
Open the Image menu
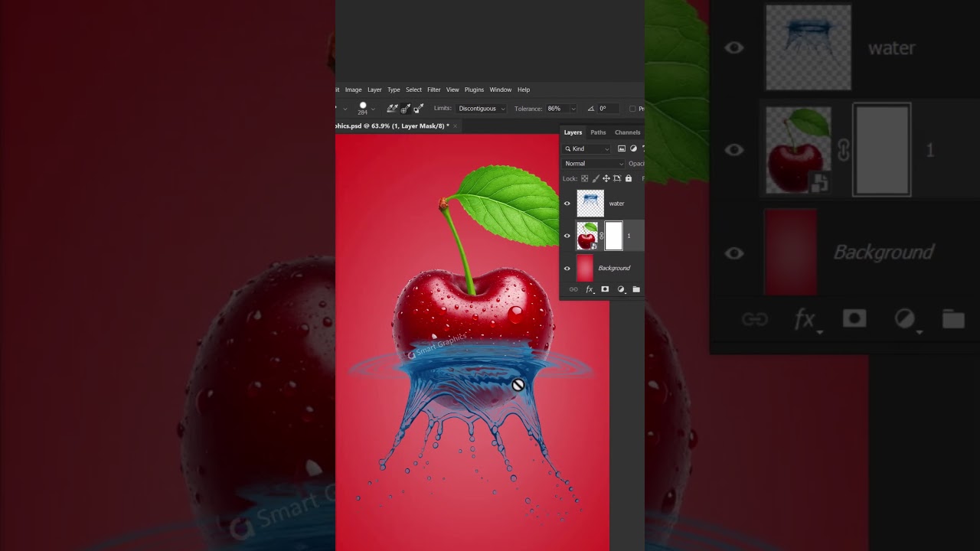click(353, 90)
